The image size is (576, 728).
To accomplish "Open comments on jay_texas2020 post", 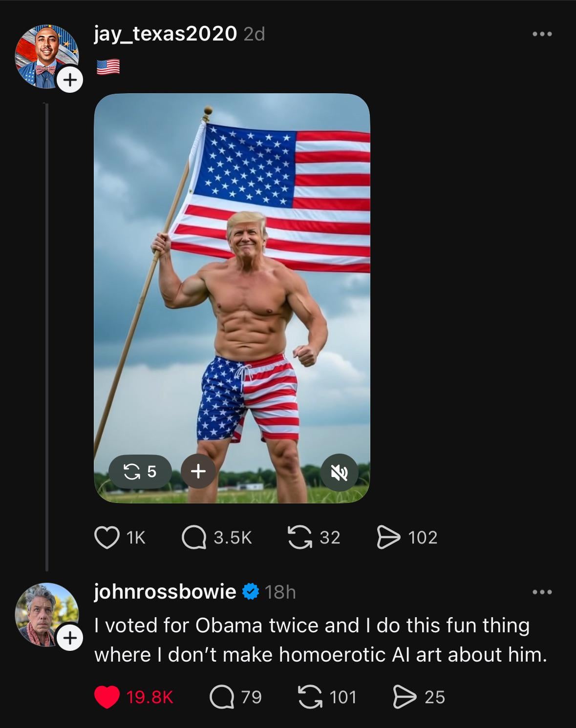I will pos(194,538).
